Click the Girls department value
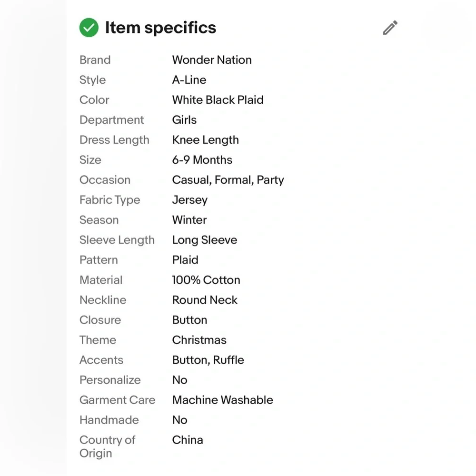This screenshot has width=476, height=476. 184,120
